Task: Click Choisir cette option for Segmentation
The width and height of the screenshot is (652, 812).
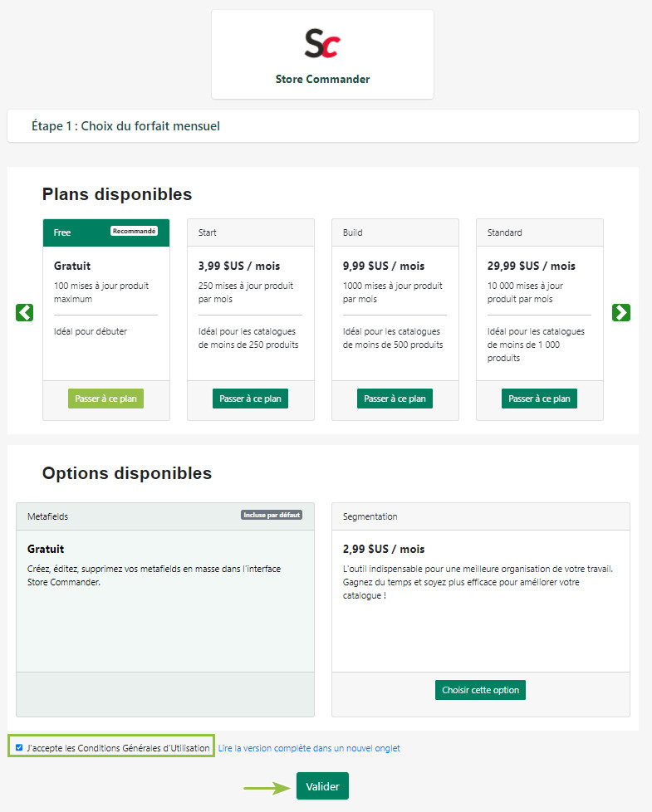Action: pyautogui.click(x=480, y=690)
